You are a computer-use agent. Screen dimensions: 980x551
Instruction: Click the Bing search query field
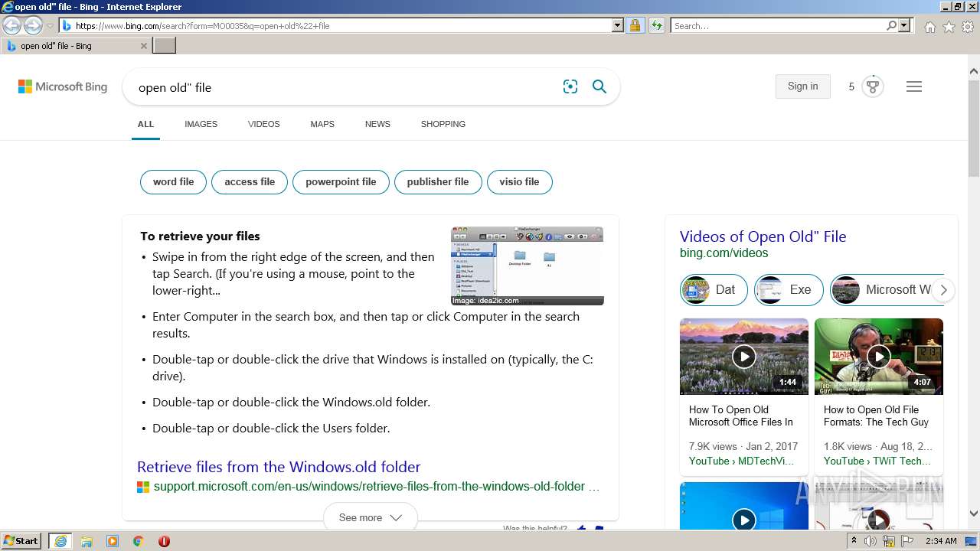[345, 87]
